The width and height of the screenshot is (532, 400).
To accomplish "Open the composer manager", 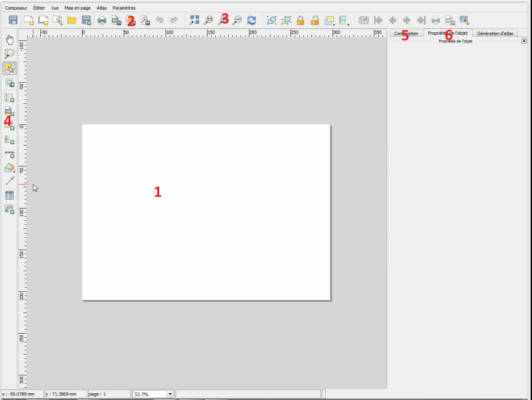I will click(57, 21).
